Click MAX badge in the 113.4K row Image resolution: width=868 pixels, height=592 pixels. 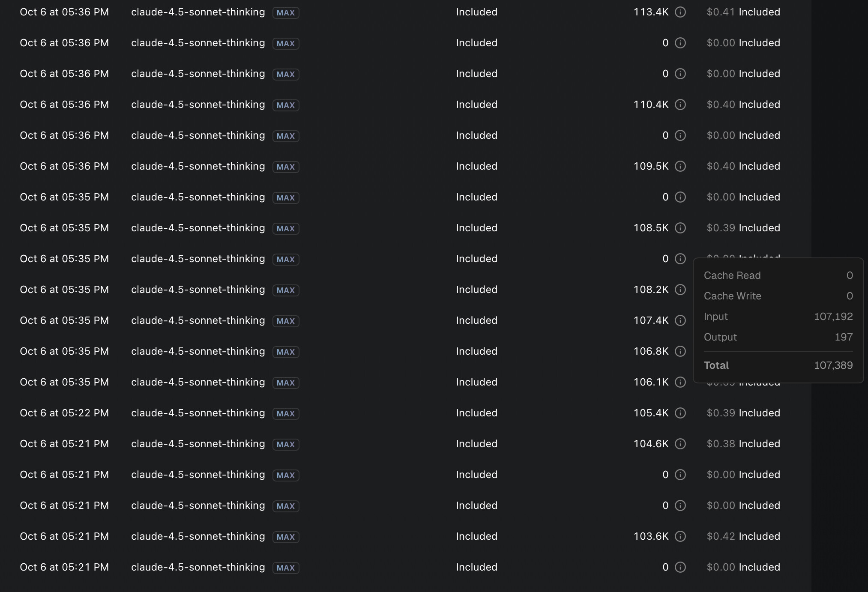coord(286,13)
